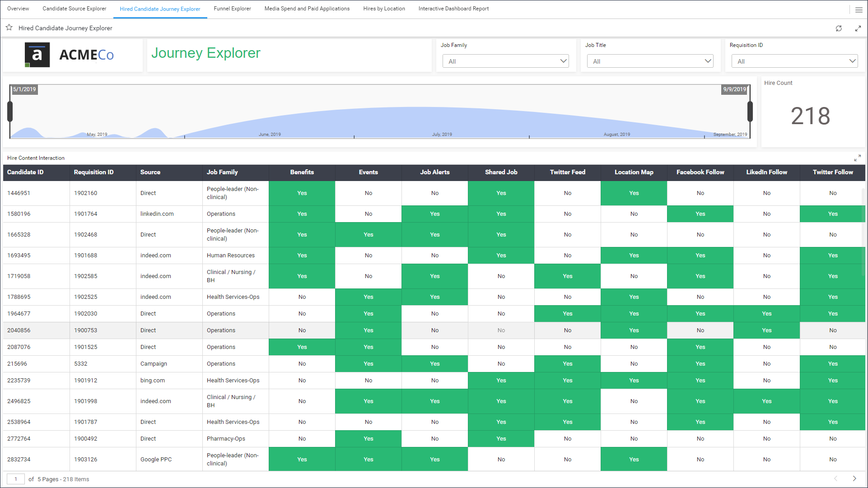
Task: Expand dashboard to fullscreen
Action: pyautogui.click(x=858, y=28)
